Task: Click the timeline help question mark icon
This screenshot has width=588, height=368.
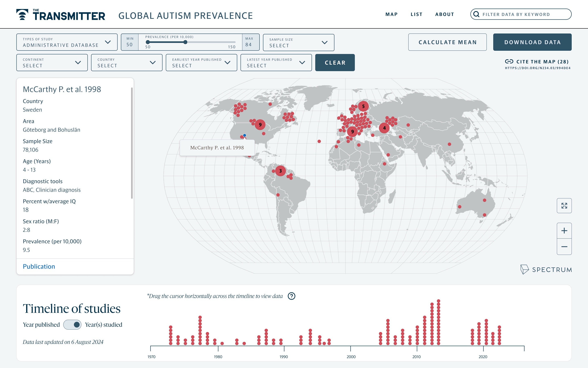Action: [291, 296]
